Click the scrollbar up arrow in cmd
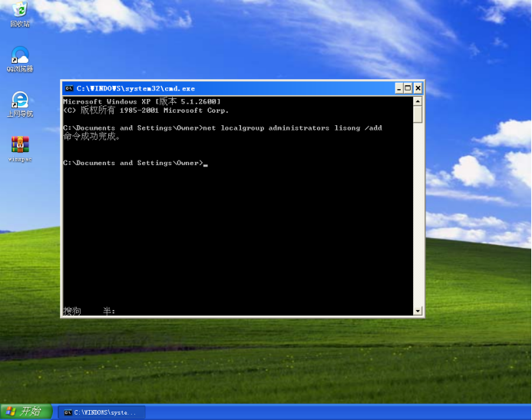The image size is (532, 420). (x=418, y=101)
